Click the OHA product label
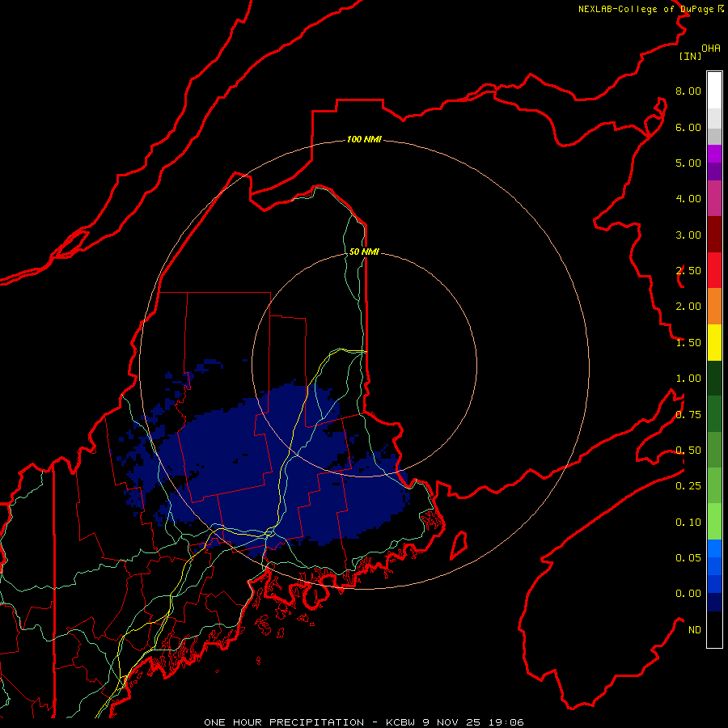This screenshot has width=728, height=728. tap(711, 48)
